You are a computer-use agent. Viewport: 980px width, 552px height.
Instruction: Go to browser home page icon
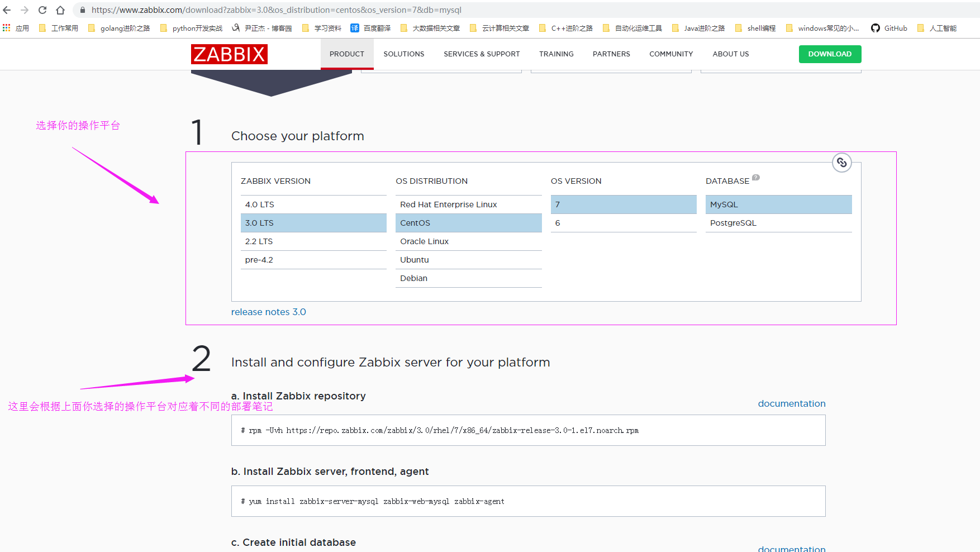[60, 10]
